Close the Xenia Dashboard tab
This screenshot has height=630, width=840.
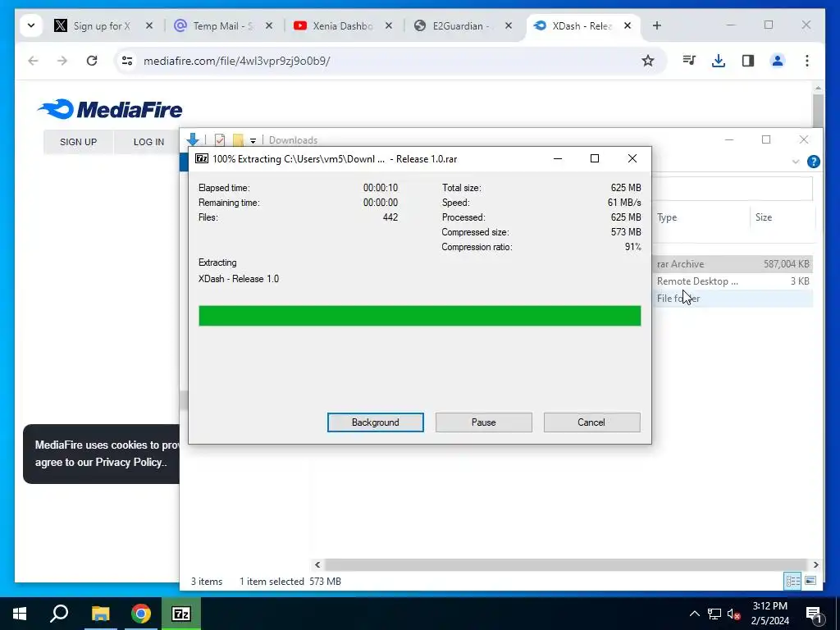click(389, 25)
